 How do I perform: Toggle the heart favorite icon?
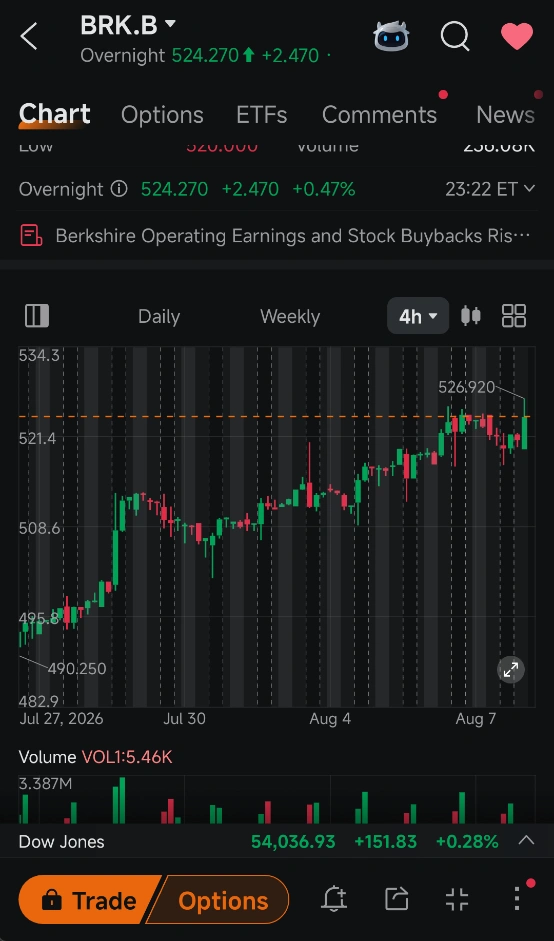517,36
